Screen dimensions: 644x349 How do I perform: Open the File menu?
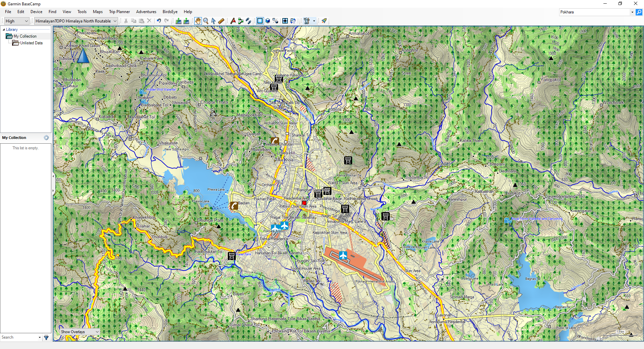[8, 12]
